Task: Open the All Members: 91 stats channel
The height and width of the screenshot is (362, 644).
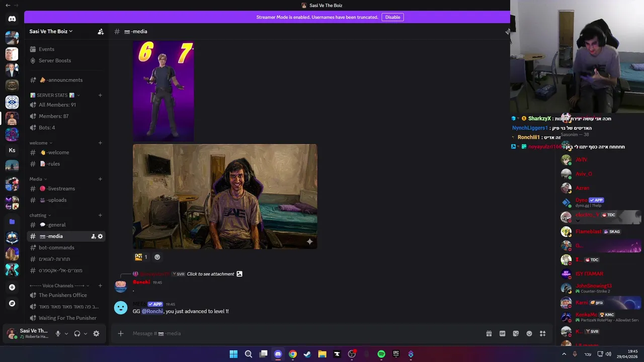Action: (65, 105)
